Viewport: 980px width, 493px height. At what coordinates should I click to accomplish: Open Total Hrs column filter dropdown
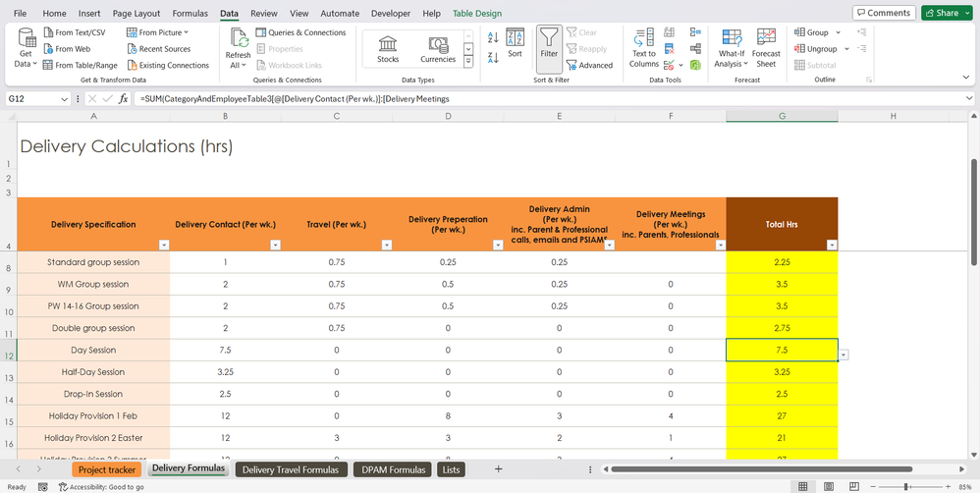point(832,246)
